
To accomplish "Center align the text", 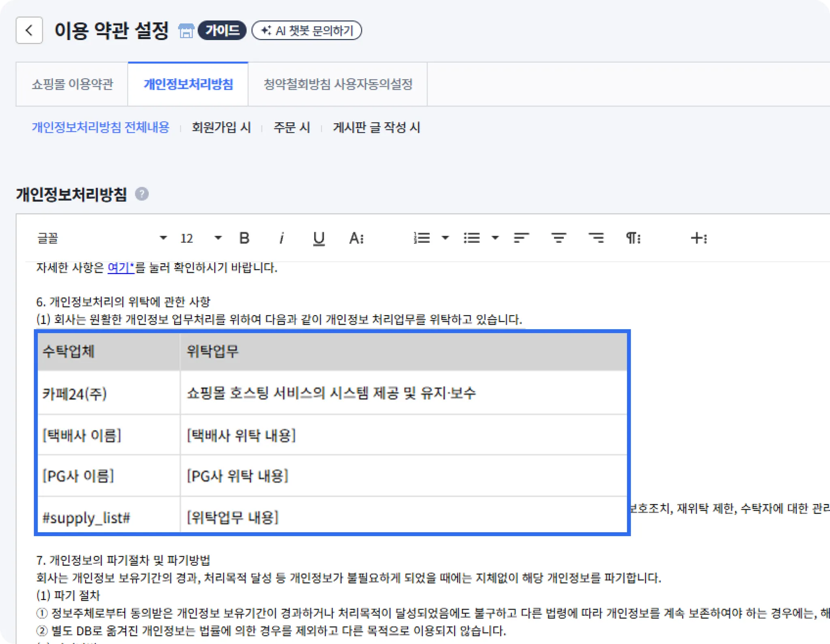I will [x=558, y=238].
